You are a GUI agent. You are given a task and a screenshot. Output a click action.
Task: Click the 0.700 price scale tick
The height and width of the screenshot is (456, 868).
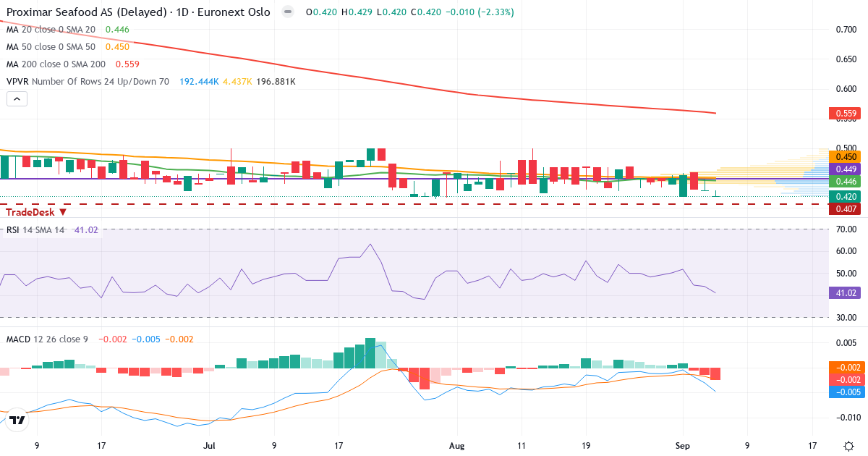[x=845, y=30]
